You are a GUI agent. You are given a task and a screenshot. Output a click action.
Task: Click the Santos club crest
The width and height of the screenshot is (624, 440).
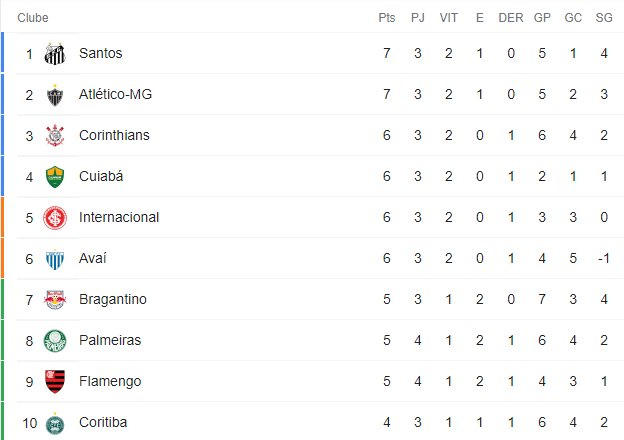pyautogui.click(x=55, y=54)
